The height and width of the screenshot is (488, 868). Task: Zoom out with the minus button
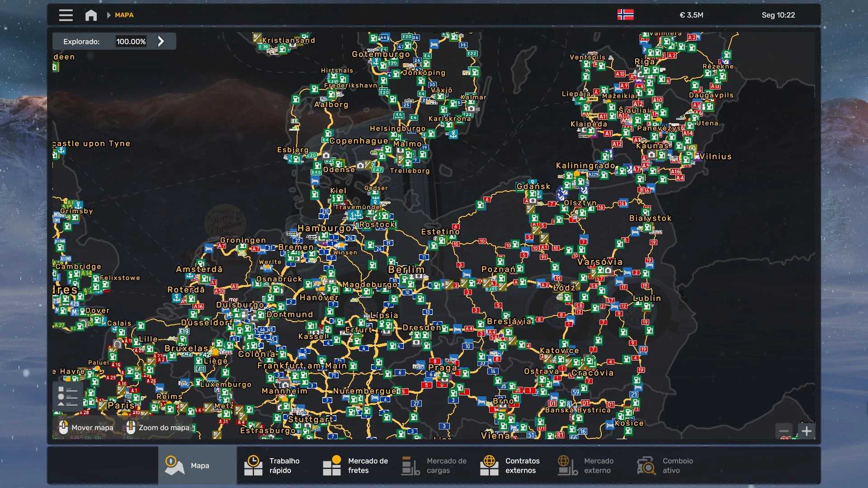[x=784, y=431]
